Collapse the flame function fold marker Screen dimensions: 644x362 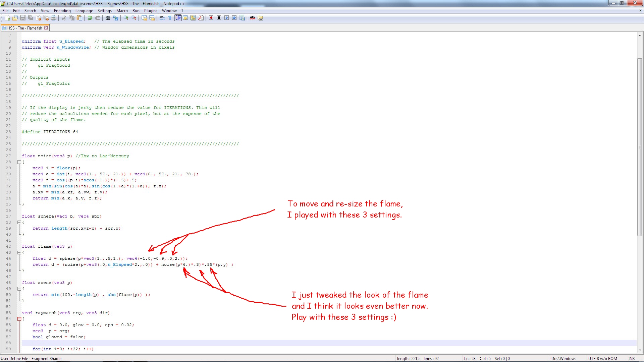(x=19, y=253)
